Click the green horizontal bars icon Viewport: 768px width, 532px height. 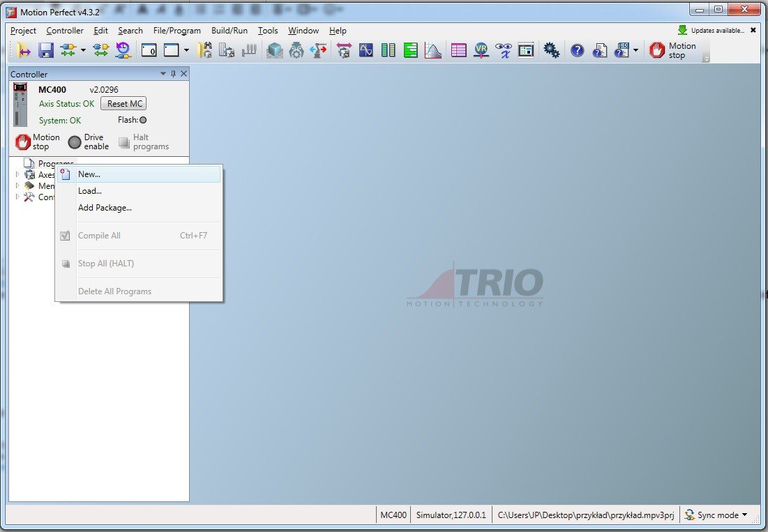[x=410, y=50]
